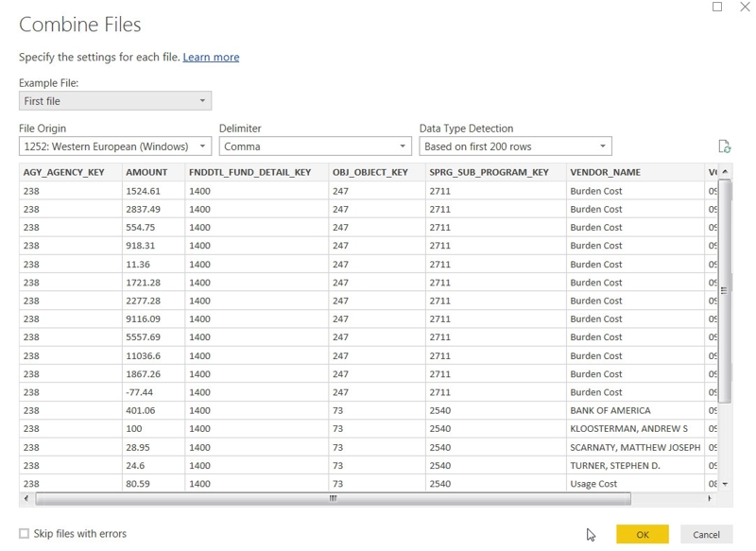Screen dimensions: 756x551
Task: Click the KLOOSTERMAN, ANDREW S vendor cell
Action: point(635,428)
